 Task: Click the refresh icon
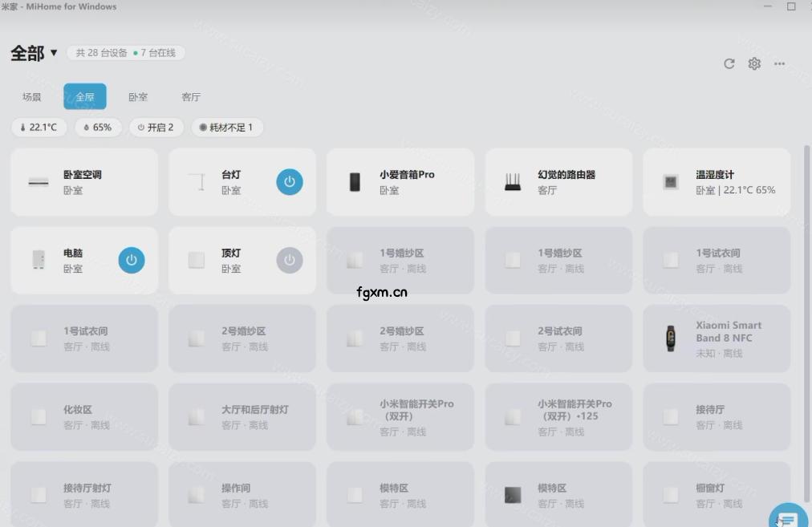tap(729, 63)
